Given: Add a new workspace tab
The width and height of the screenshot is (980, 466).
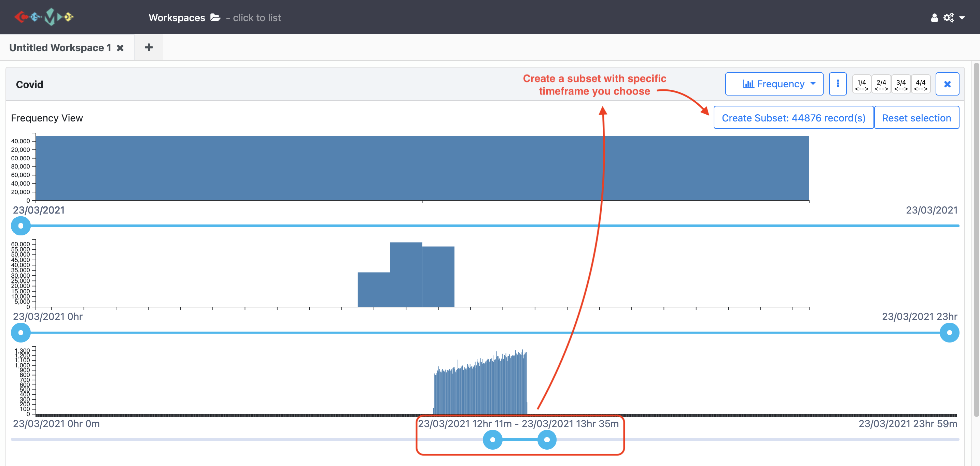Looking at the screenshot, I should point(149,47).
